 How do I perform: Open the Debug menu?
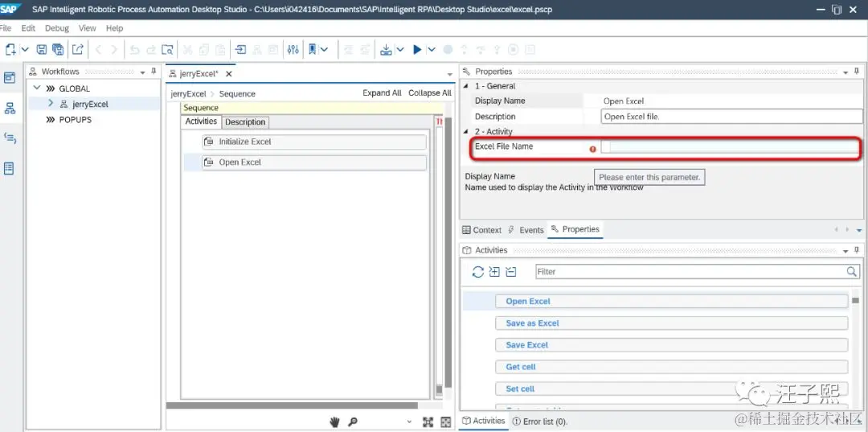pos(57,28)
